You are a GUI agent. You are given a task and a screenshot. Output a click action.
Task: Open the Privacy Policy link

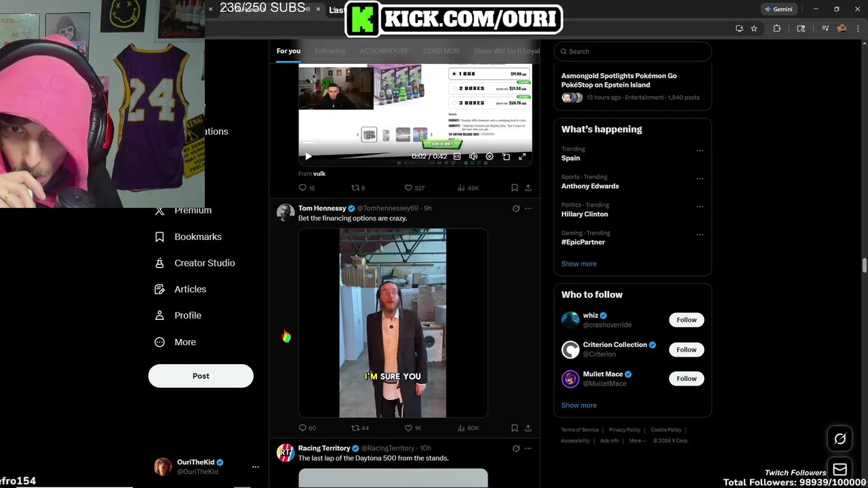click(x=625, y=430)
